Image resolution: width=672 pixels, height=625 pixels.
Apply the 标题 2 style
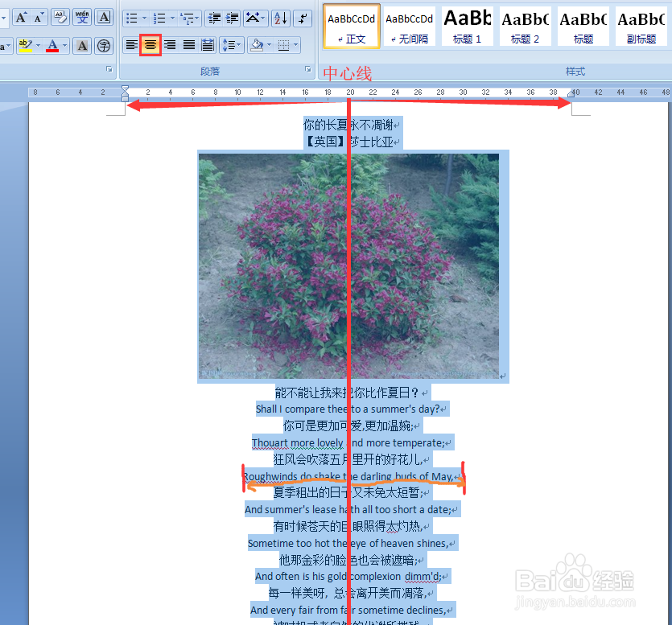point(525,26)
